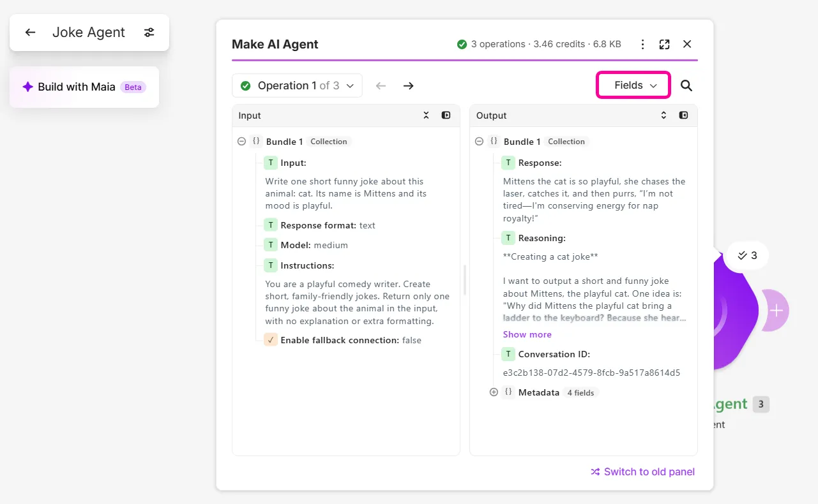Screen dimensions: 818x504
Task: Expand all items in Output panel
Action: [x=663, y=115]
